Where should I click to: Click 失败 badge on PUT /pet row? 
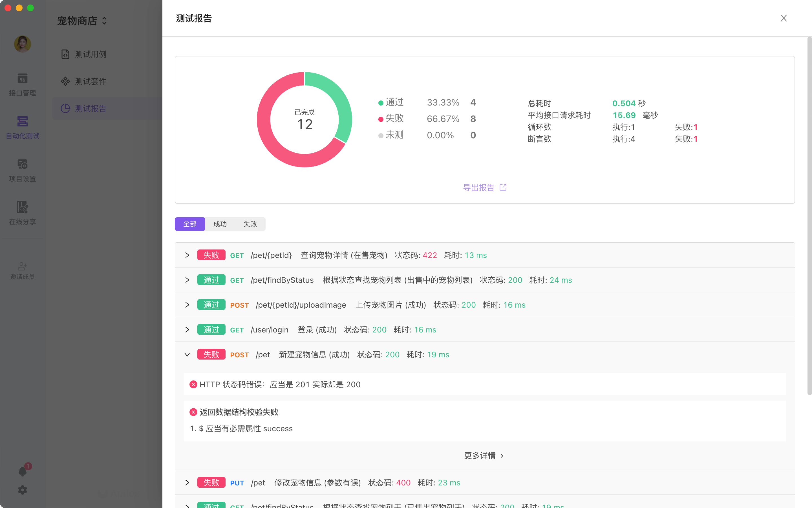click(211, 483)
